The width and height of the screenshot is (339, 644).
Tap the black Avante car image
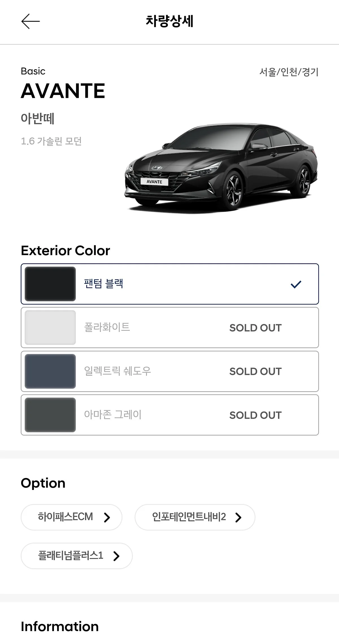[221, 167]
